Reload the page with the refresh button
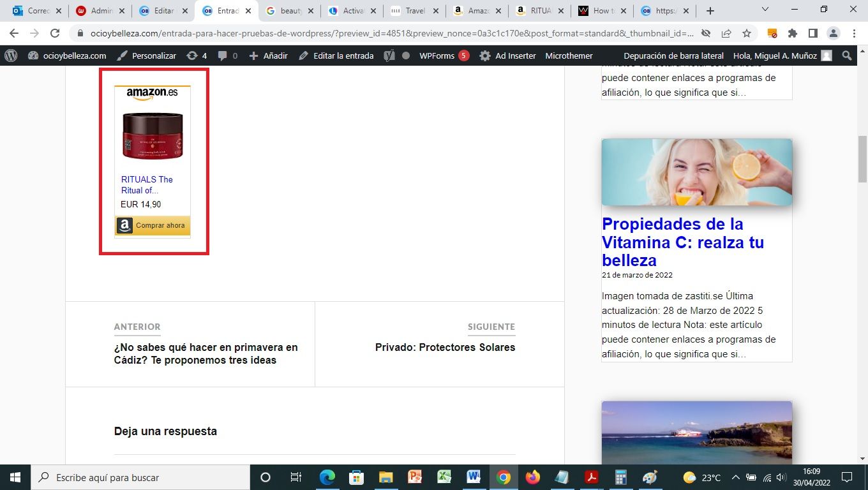The width and height of the screenshot is (868, 490). (55, 33)
